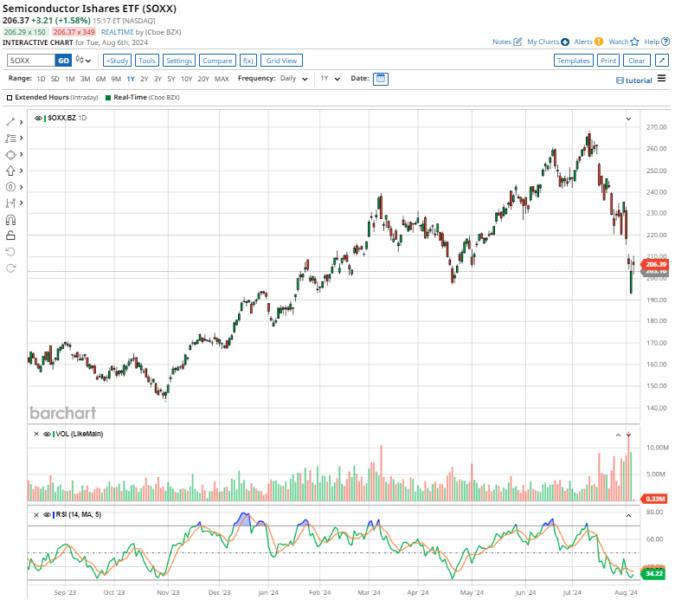Screen dimensions: 675x600
Task: Click the Compare button
Action: [217, 60]
